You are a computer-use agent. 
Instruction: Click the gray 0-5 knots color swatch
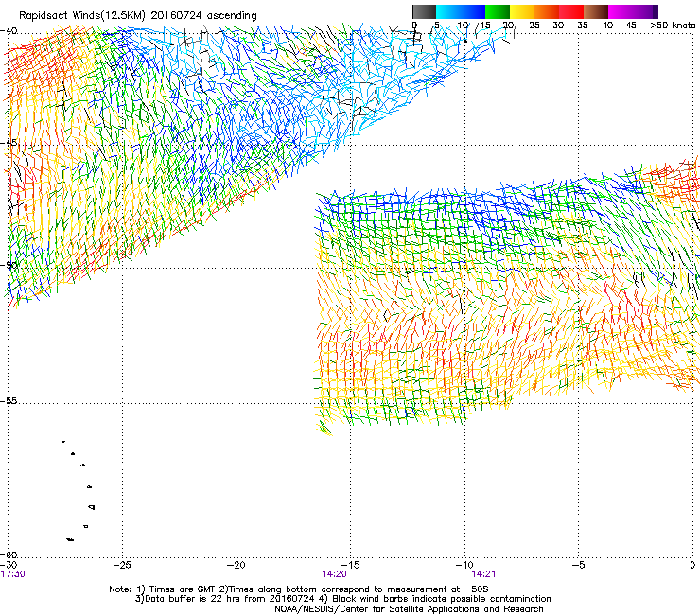[424, 11]
